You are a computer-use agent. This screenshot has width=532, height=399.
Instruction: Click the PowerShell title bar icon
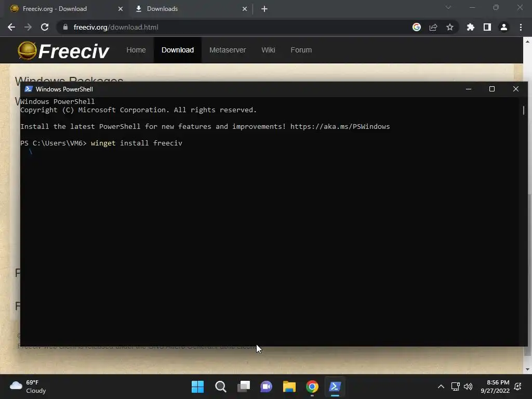coord(29,89)
